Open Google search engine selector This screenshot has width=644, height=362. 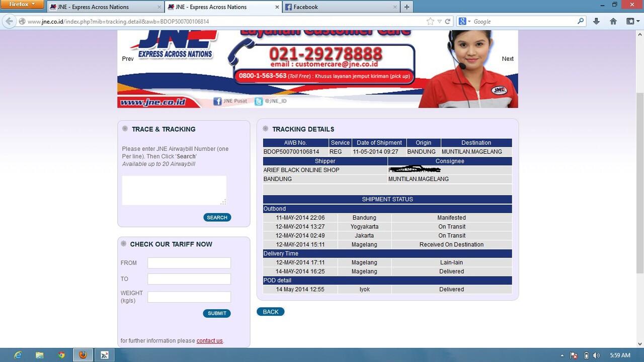(x=464, y=22)
